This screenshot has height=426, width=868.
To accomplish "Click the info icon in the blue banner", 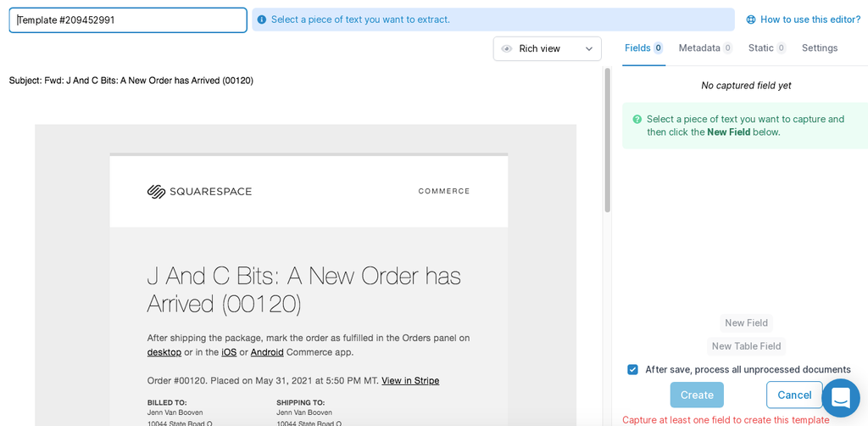I will pyautogui.click(x=261, y=20).
